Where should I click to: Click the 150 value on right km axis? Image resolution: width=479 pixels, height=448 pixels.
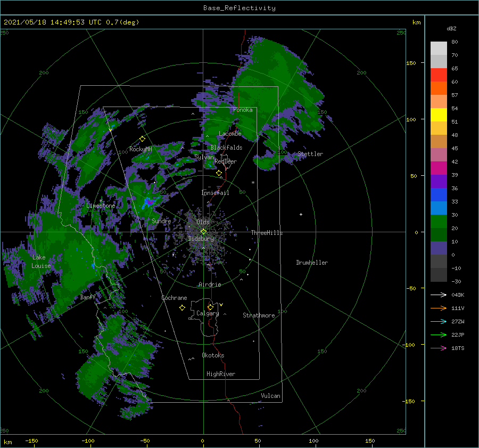411,63
